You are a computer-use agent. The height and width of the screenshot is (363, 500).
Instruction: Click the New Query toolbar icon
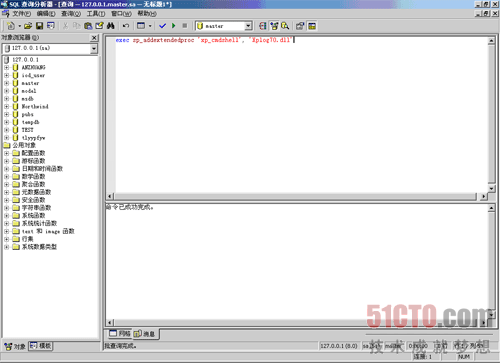(11, 26)
